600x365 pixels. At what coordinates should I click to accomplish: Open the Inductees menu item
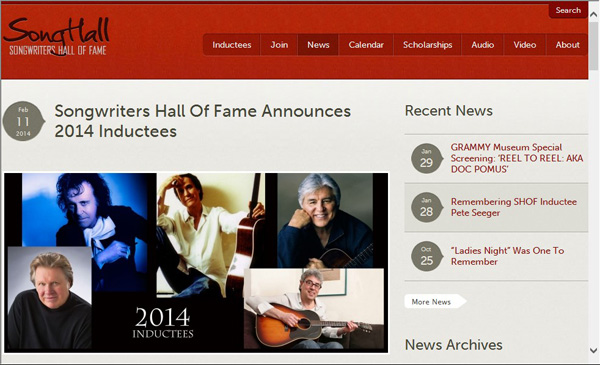(x=232, y=45)
